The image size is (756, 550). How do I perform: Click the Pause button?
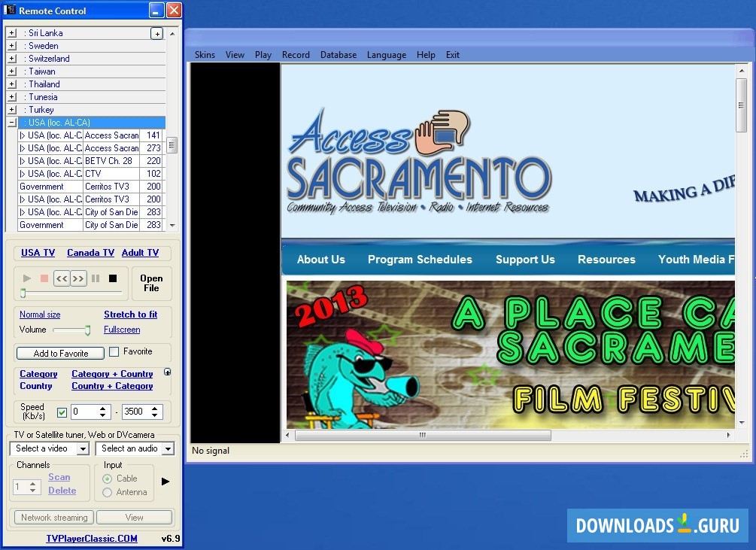point(96,278)
